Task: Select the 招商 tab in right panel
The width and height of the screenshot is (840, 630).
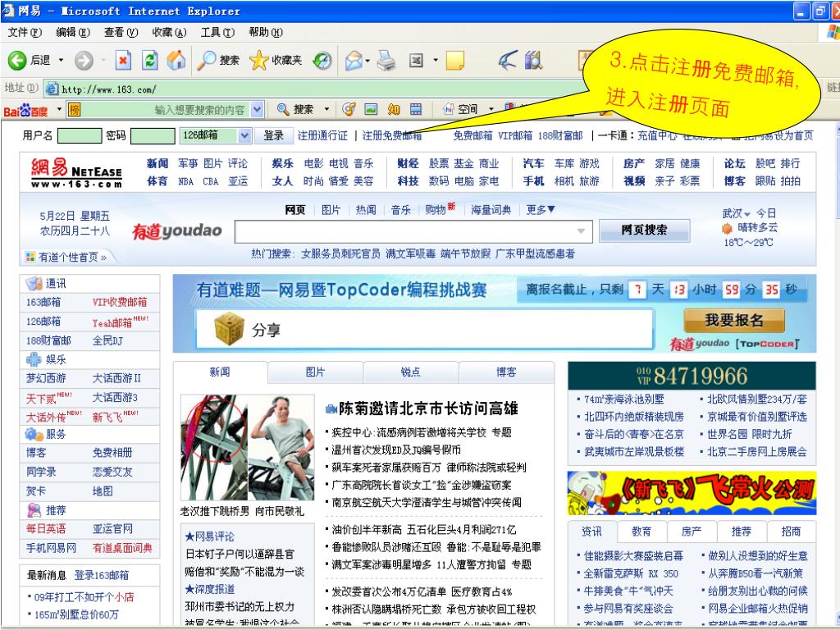Action: point(791,532)
